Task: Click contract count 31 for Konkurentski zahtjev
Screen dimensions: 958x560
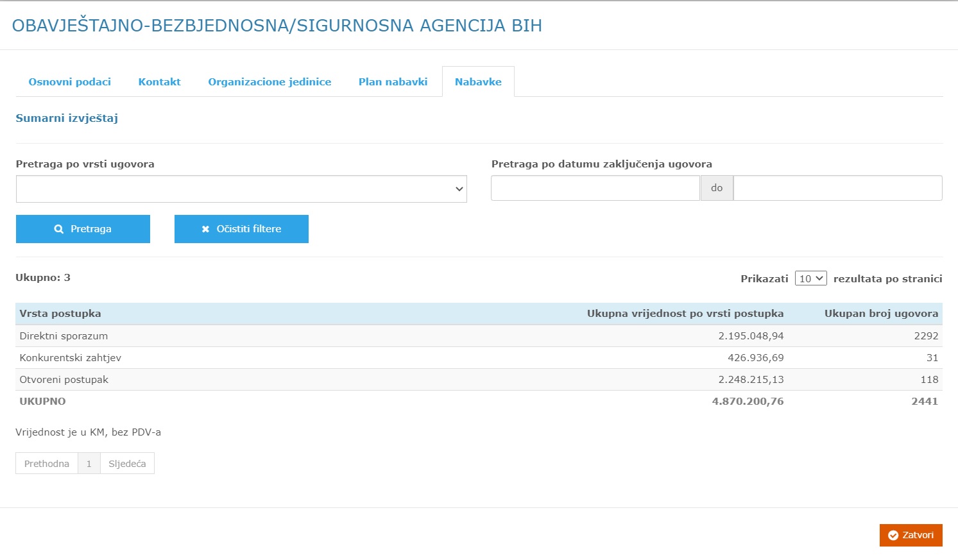Action: 932,358
